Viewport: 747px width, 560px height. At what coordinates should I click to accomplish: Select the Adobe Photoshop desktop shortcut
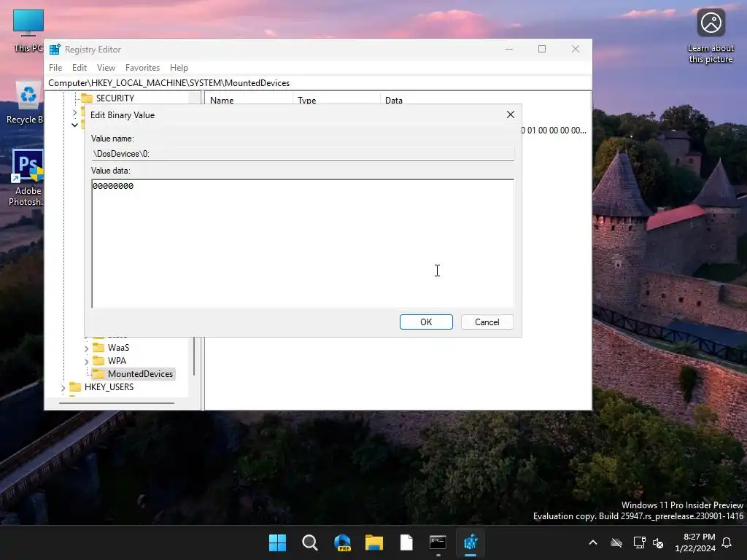pyautogui.click(x=27, y=178)
